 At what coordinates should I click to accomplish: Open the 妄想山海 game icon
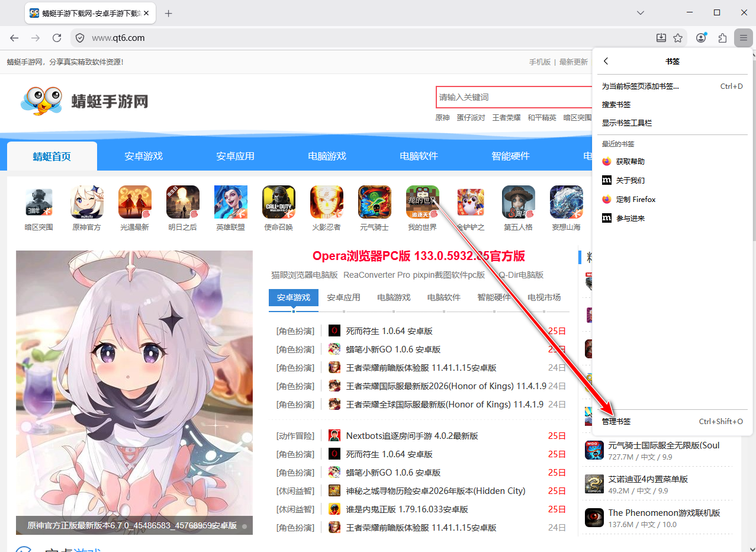[566, 203]
